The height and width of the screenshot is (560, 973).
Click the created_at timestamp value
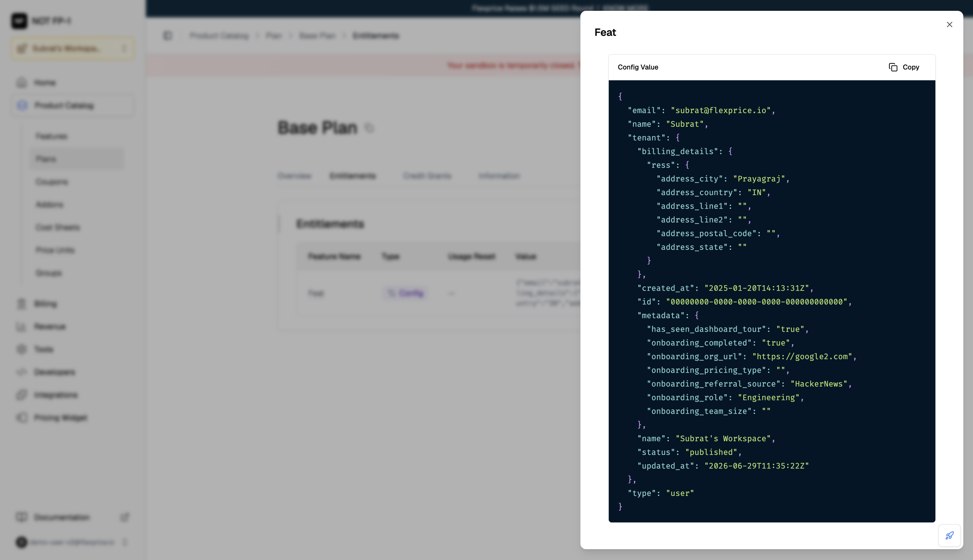pyautogui.click(x=756, y=288)
